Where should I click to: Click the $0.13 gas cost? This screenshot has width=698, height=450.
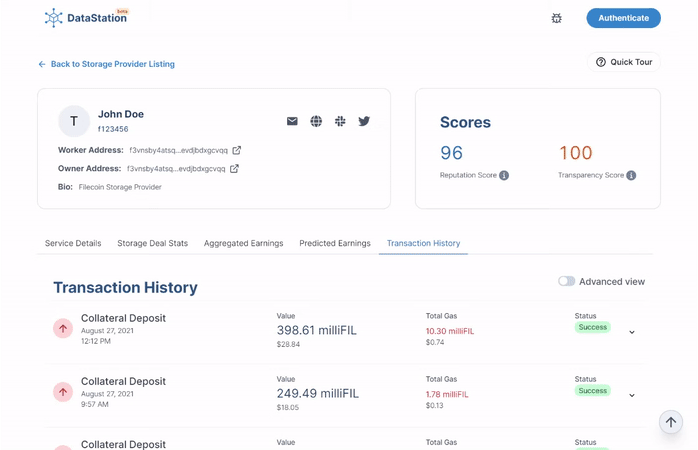tap(434, 405)
